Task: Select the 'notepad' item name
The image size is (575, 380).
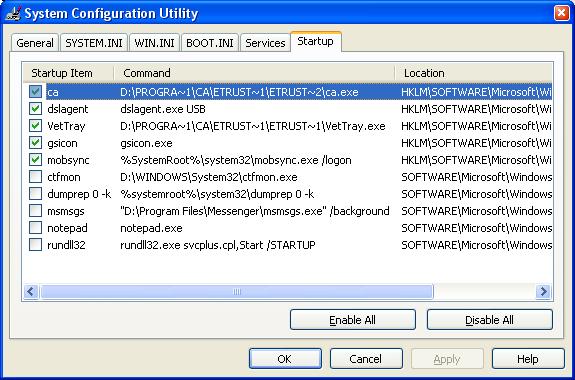Action: (x=67, y=228)
